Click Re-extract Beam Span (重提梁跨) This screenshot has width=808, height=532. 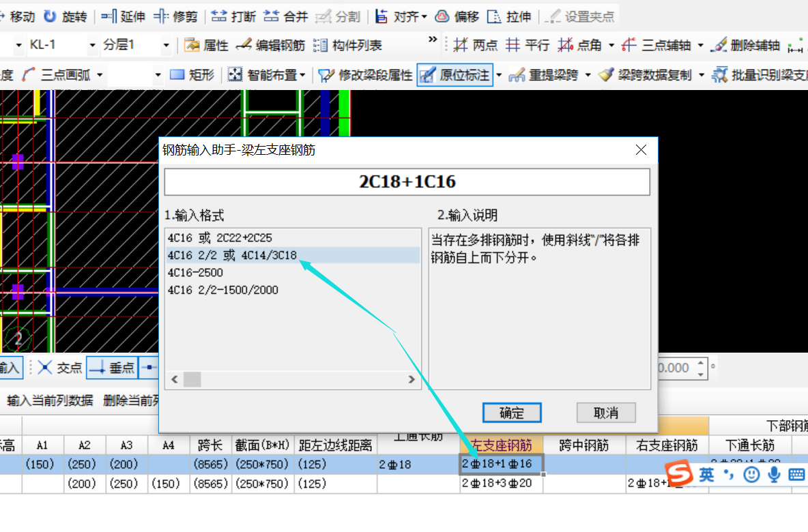point(543,75)
